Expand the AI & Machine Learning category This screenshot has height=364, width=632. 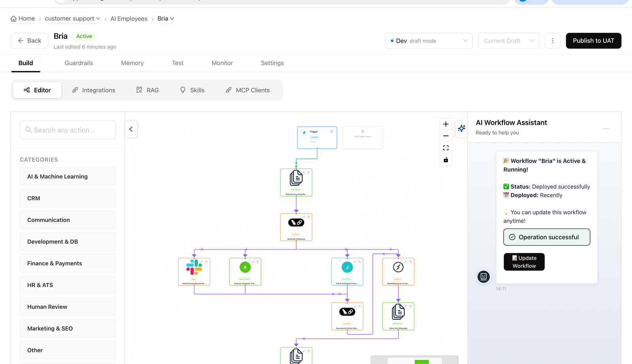(x=68, y=176)
